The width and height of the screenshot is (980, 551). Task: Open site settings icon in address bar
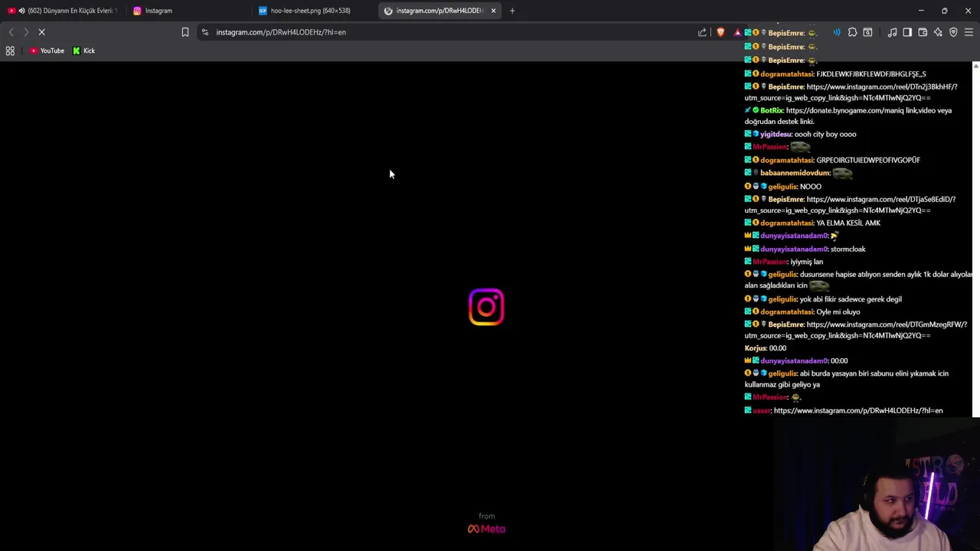point(205,32)
